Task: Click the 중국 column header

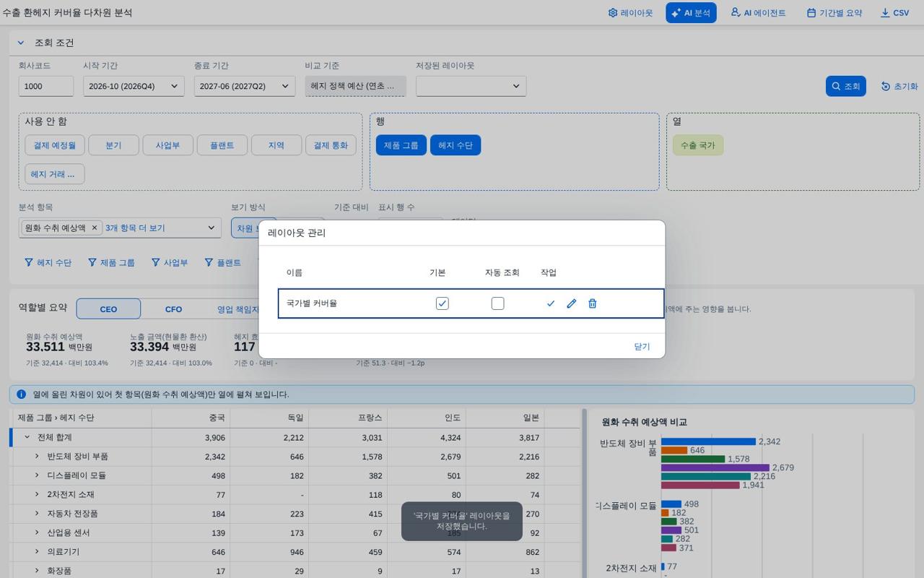Action: [x=191, y=418]
